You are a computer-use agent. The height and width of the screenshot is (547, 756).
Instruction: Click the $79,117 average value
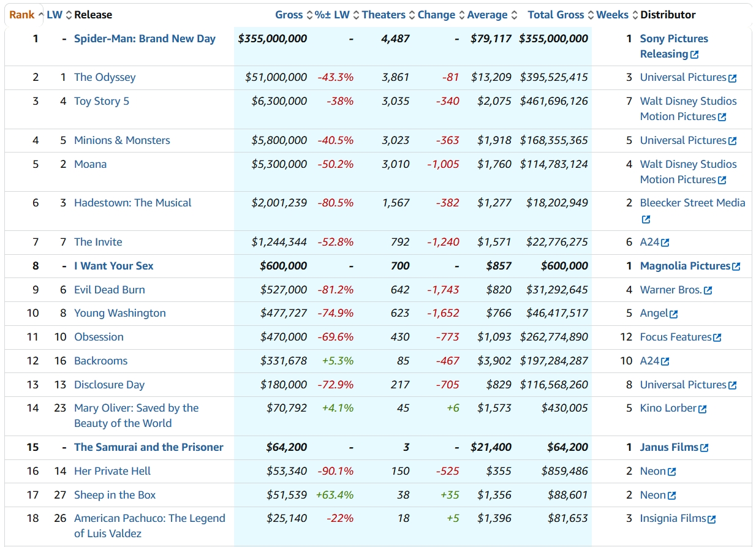click(491, 39)
